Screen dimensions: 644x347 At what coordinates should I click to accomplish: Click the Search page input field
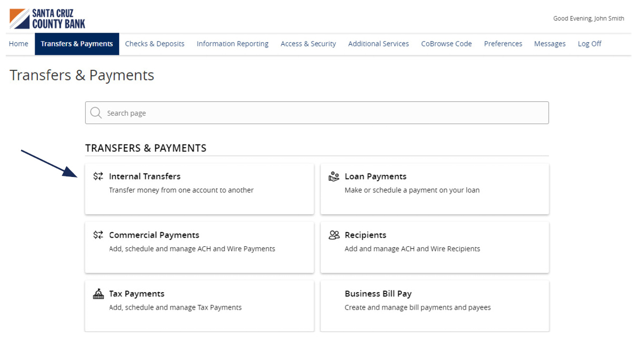pyautogui.click(x=317, y=112)
